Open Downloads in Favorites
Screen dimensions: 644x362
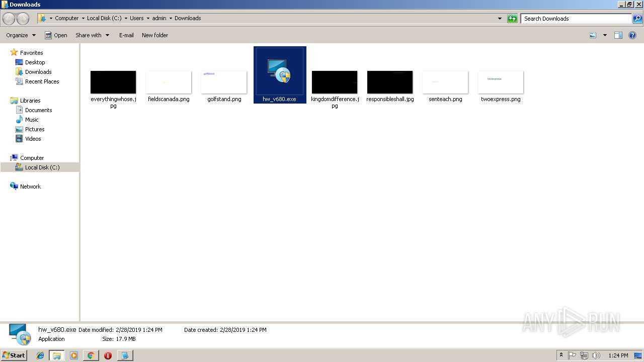coord(38,72)
